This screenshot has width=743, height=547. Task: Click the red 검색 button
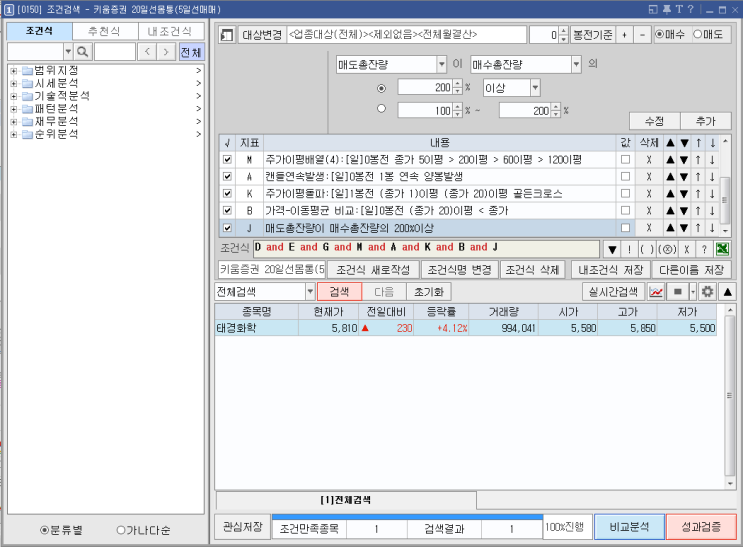(339, 292)
